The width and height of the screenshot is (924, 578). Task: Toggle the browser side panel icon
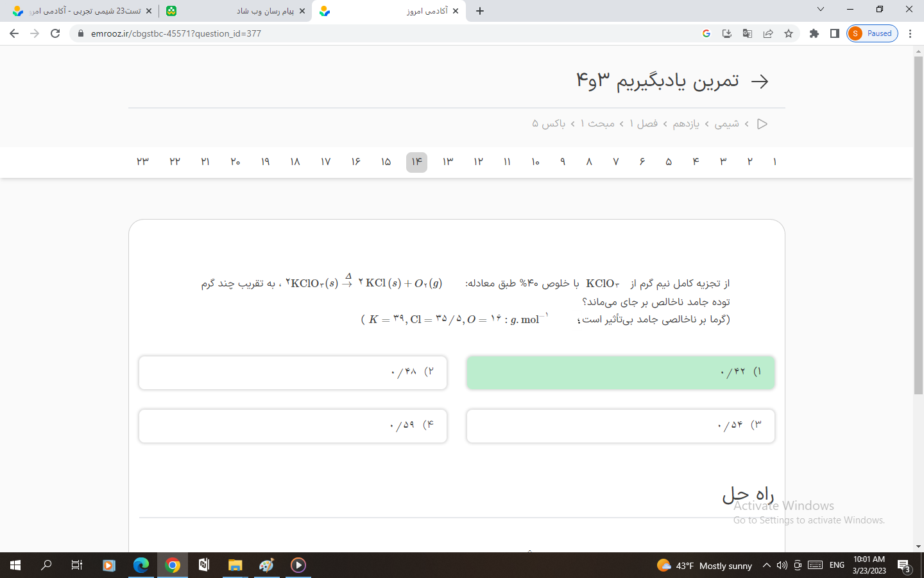pos(835,33)
